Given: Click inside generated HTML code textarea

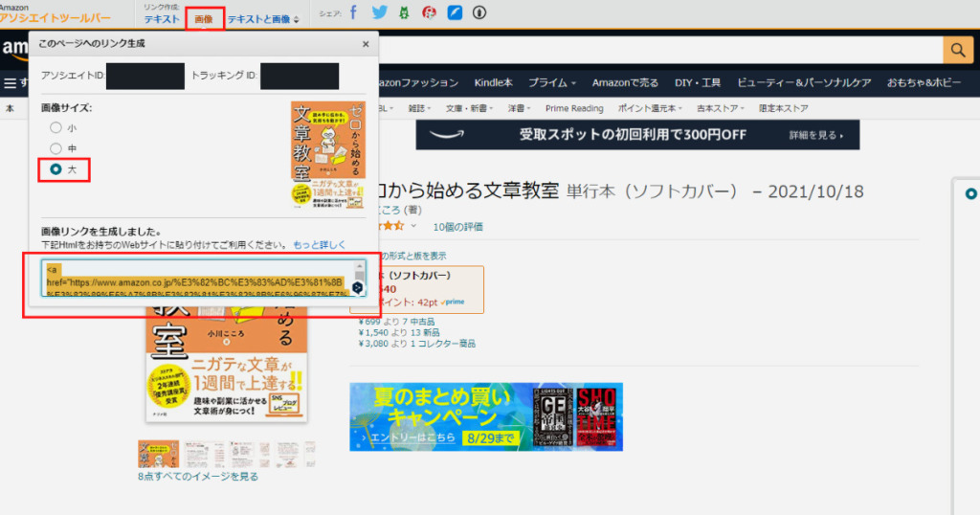Looking at the screenshot, I should 198,279.
